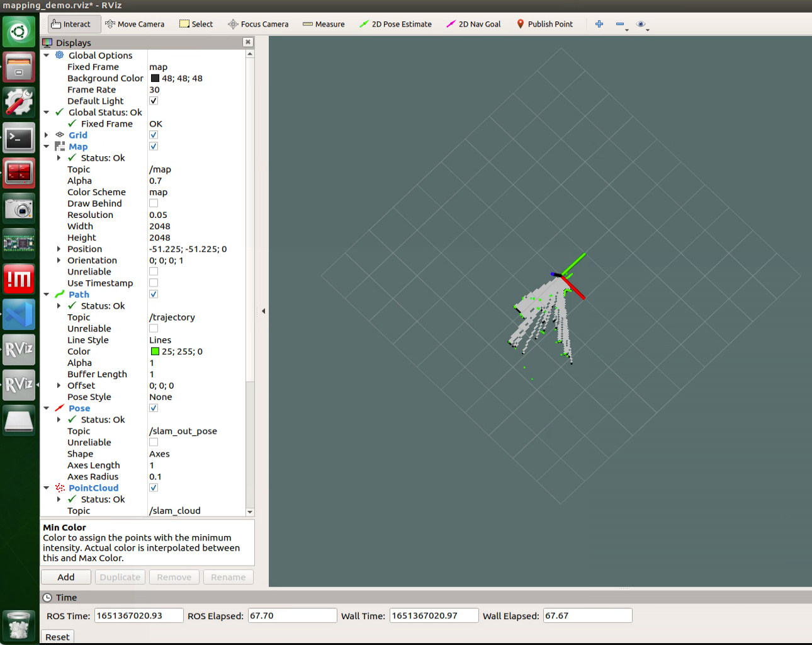
Task: Select the 2D Nav Goal tool
Action: [x=473, y=23]
